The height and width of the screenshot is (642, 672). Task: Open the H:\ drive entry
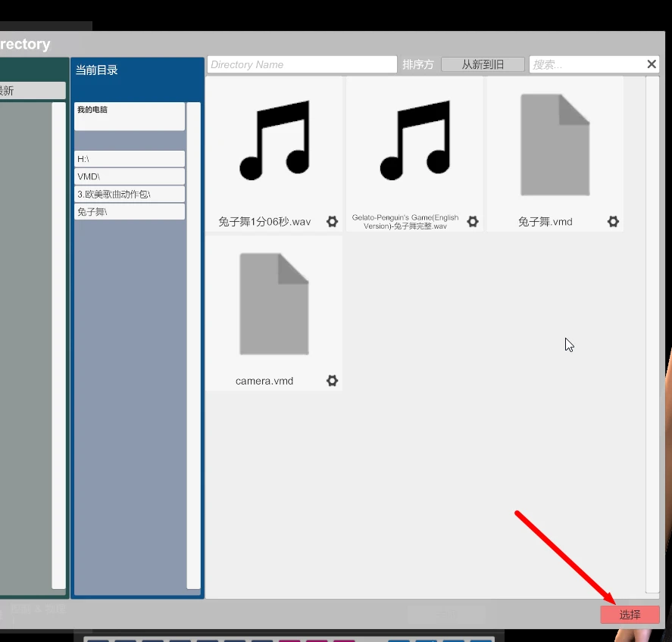(x=129, y=158)
